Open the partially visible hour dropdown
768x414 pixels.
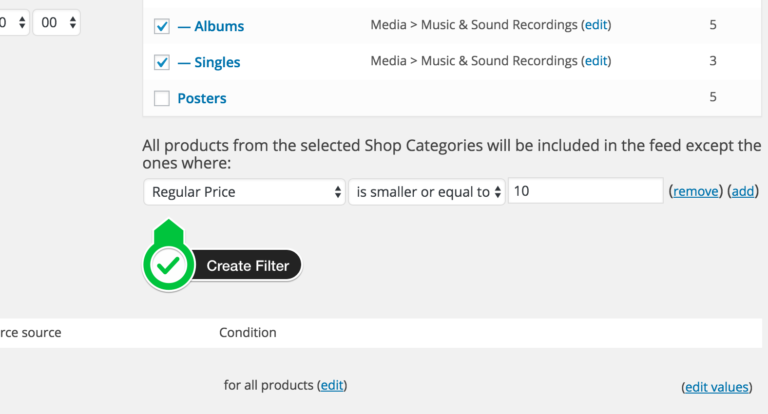[x=14, y=23]
